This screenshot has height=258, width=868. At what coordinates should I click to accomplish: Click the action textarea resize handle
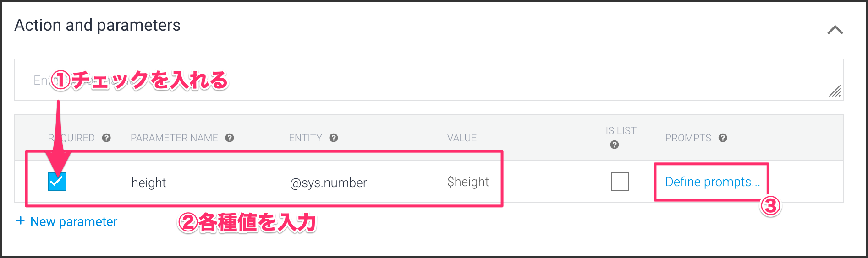pyautogui.click(x=835, y=91)
